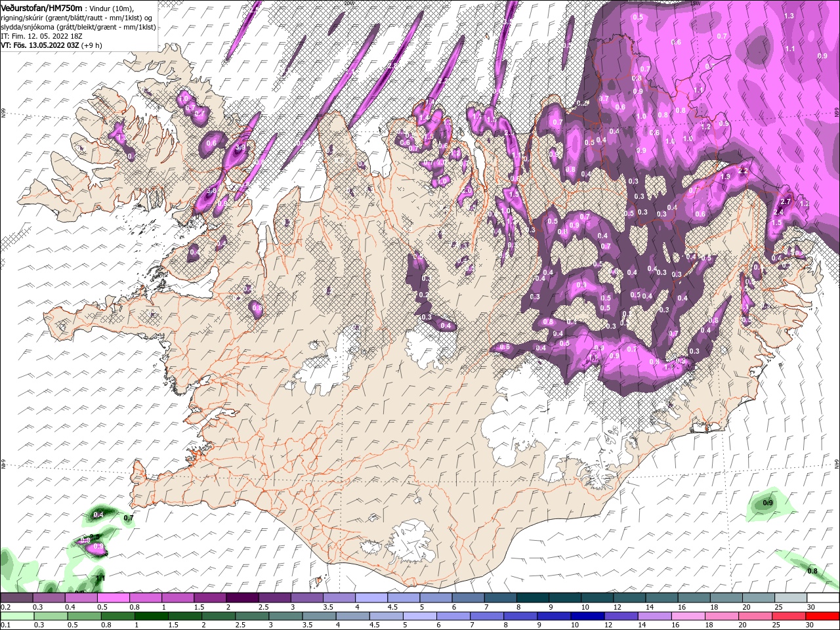Screen dimensions: 840x630
Task: Click the 2.4 snowfall value on northeast coast
Action: point(779,213)
